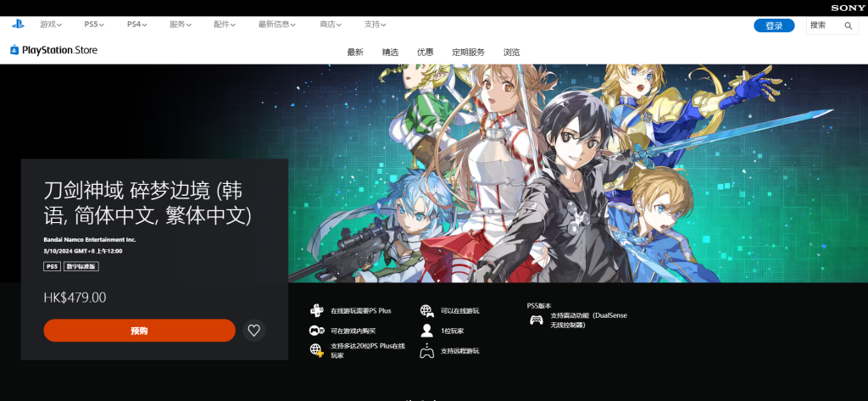The image size is (868, 401).
Task: Expand the PS4 dropdown menu
Action: (x=136, y=25)
